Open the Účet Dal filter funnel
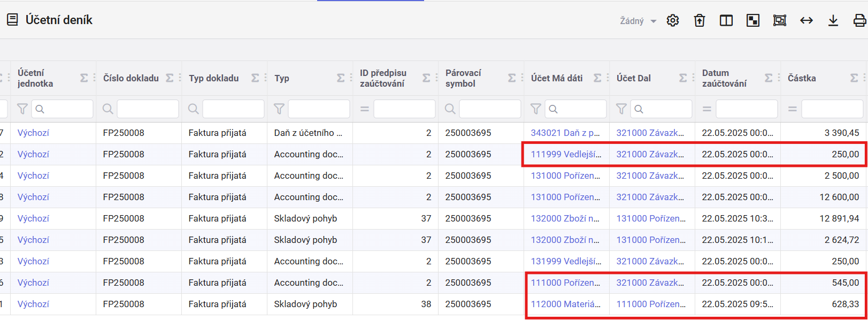Viewport: 868px width, 320px height. click(x=621, y=109)
